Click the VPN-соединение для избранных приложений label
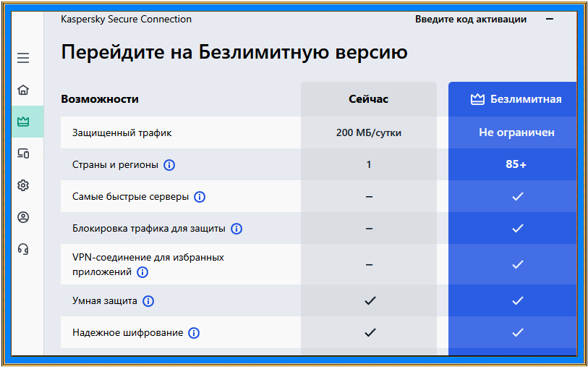 pyautogui.click(x=148, y=264)
